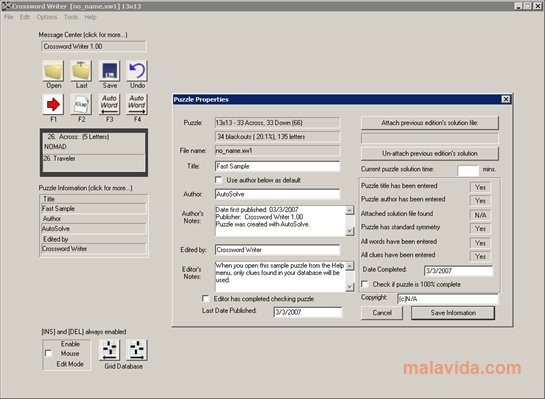The width and height of the screenshot is (545, 399).
Task: Toggle Enable Mouse Edit Mode checkbox
Action: [48, 353]
